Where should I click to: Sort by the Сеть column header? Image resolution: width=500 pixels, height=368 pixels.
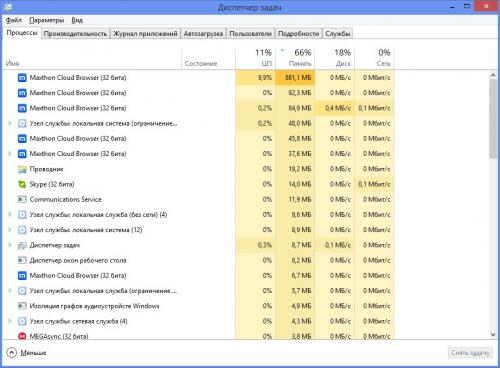pyautogui.click(x=374, y=58)
